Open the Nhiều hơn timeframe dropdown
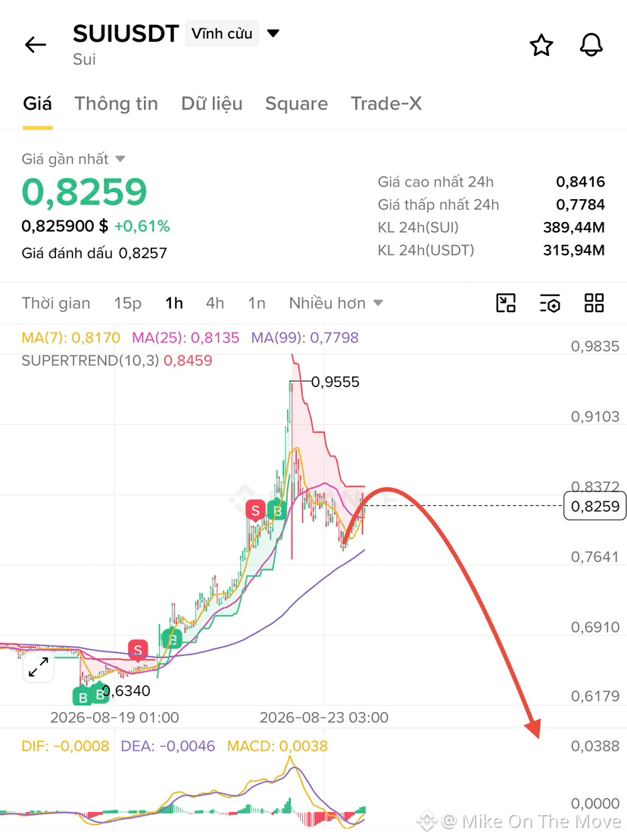627x840 pixels. point(335,303)
